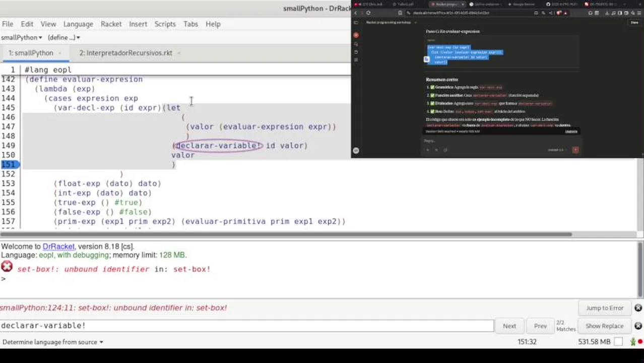Click the garbage collection box beside 531.58 MB

click(619, 342)
